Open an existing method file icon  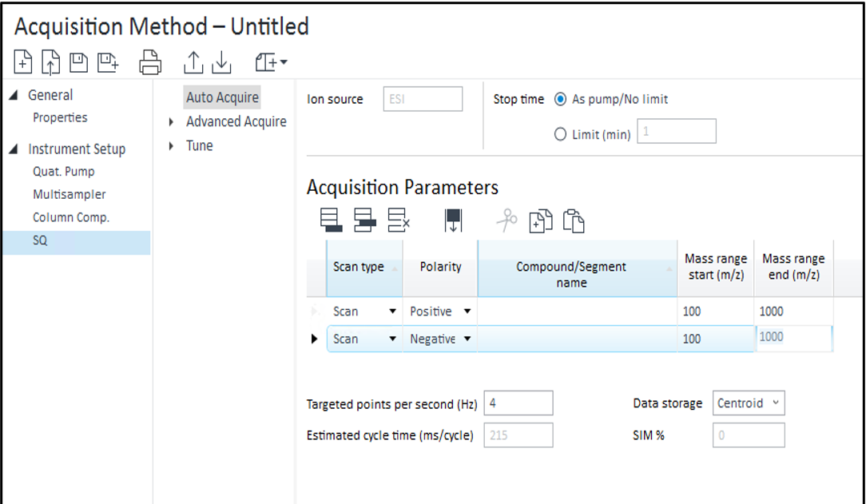[x=50, y=62]
